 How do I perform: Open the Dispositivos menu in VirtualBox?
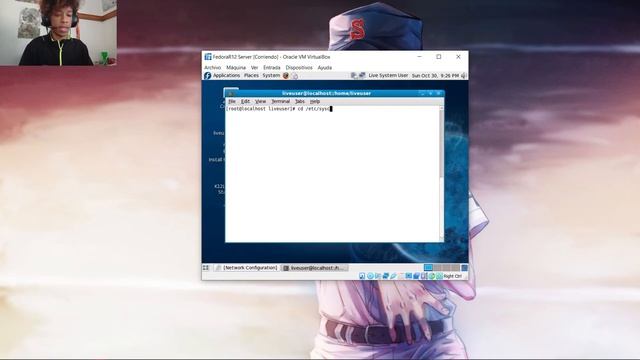[x=299, y=67]
